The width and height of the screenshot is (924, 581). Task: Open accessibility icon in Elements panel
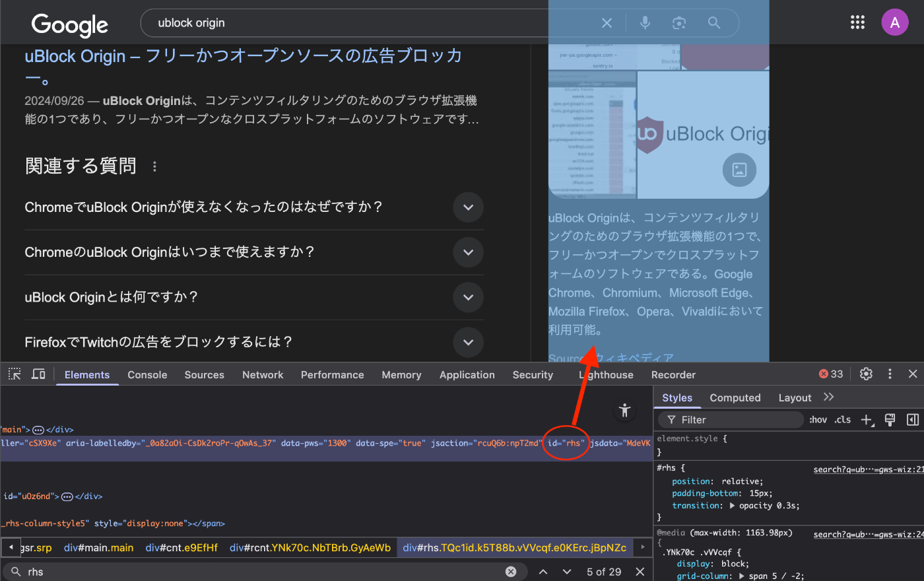click(x=624, y=411)
